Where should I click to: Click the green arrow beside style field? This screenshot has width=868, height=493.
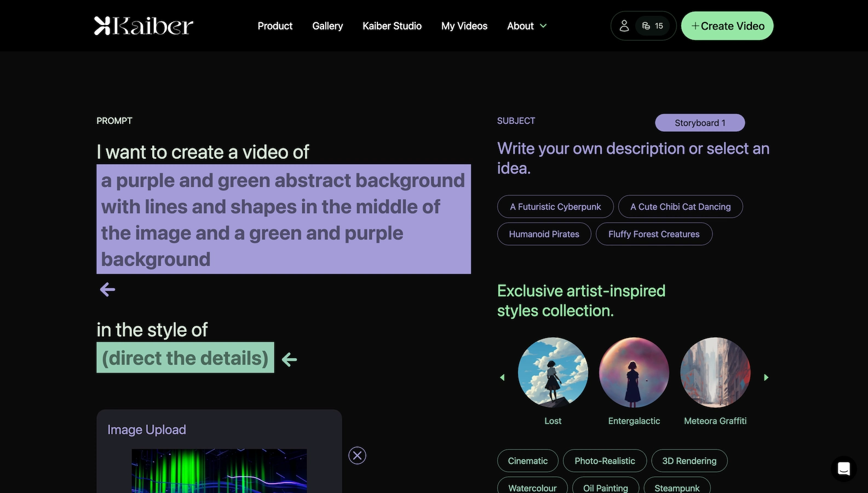[x=289, y=359]
